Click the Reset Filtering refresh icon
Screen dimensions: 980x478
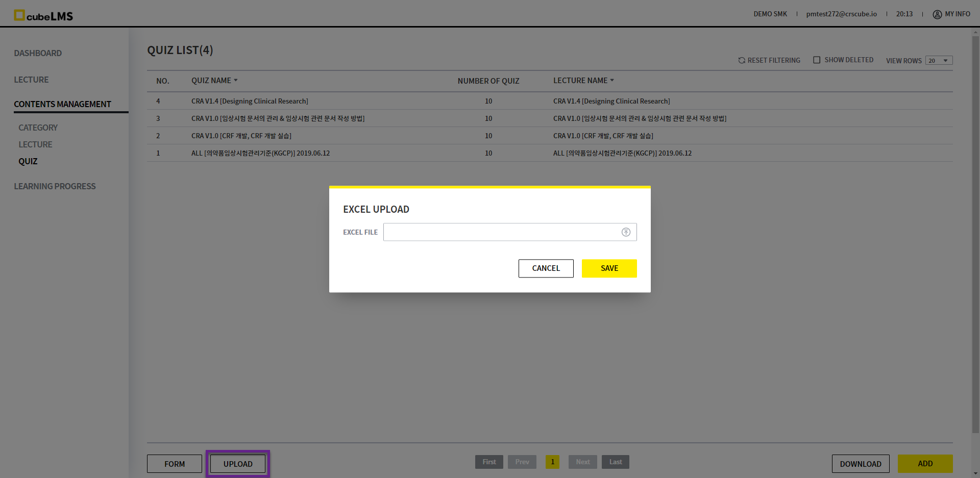(x=742, y=60)
